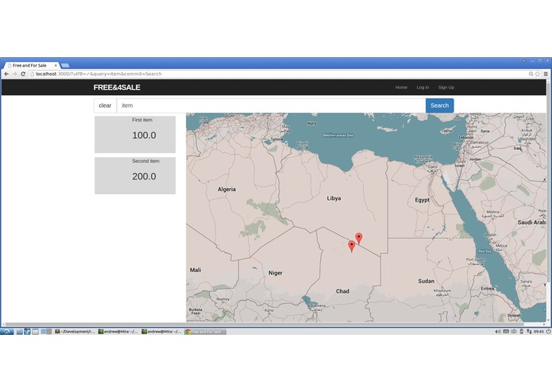This screenshot has width=552, height=392.
Task: Click the blue Search button
Action: coord(439,106)
